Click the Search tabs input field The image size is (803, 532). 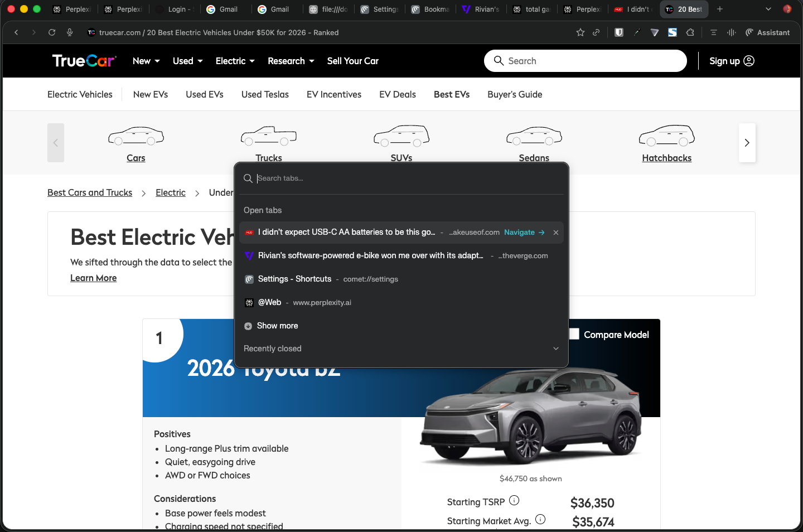pyautogui.click(x=407, y=178)
